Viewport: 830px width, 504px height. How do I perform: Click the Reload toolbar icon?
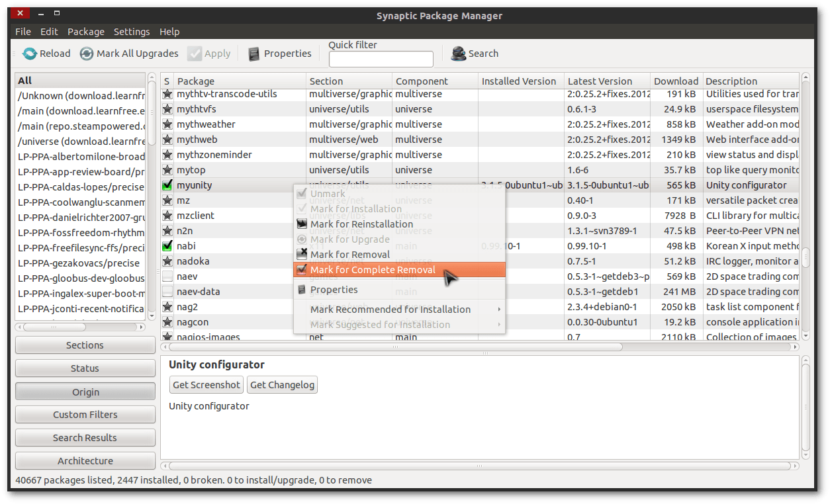pyautogui.click(x=30, y=54)
